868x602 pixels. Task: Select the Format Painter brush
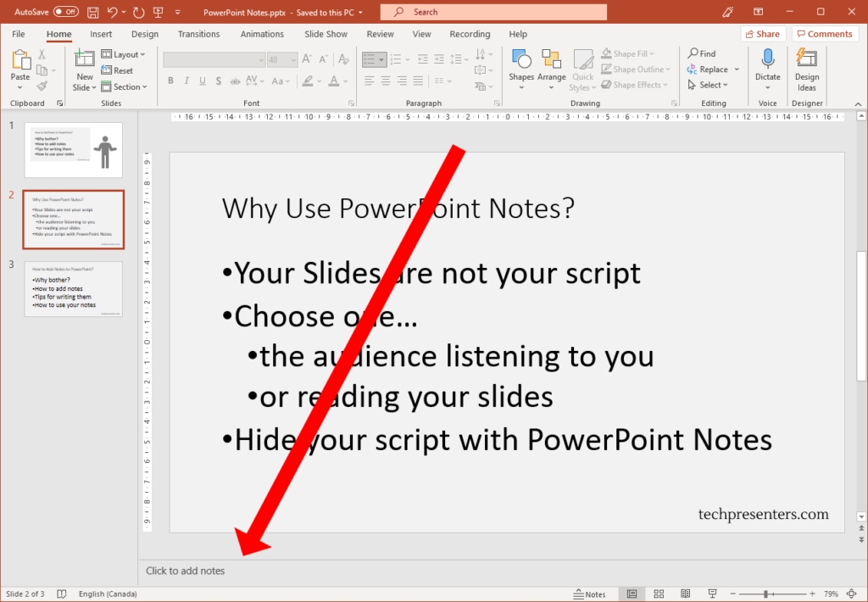[42, 86]
